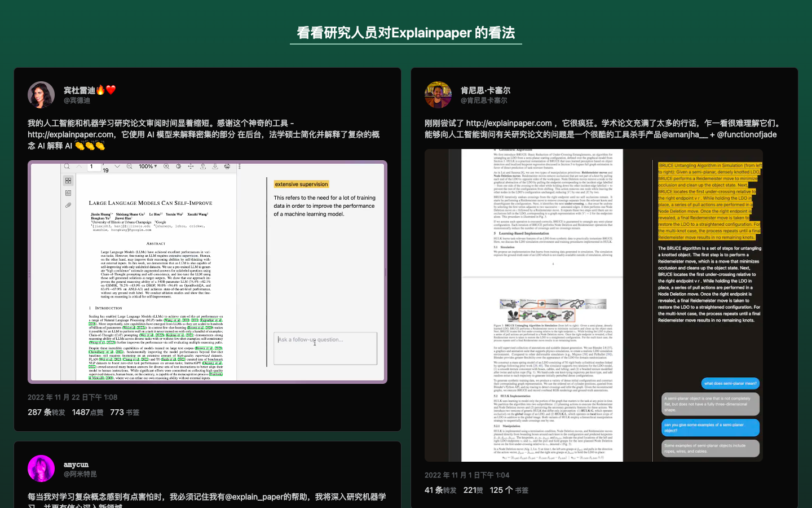Click the search magnifier in PDF toolbar
This screenshot has width=812, height=508.
pyautogui.click(x=67, y=167)
